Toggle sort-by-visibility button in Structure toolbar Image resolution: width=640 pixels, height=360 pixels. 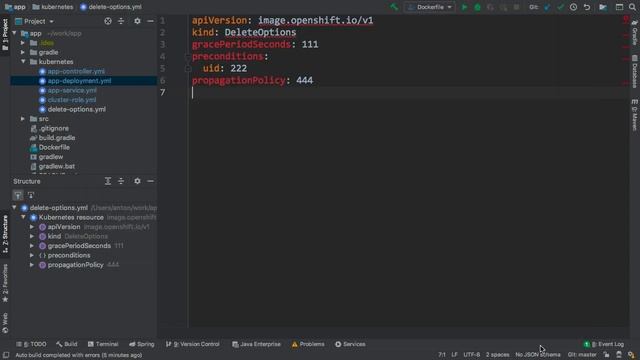point(18,195)
